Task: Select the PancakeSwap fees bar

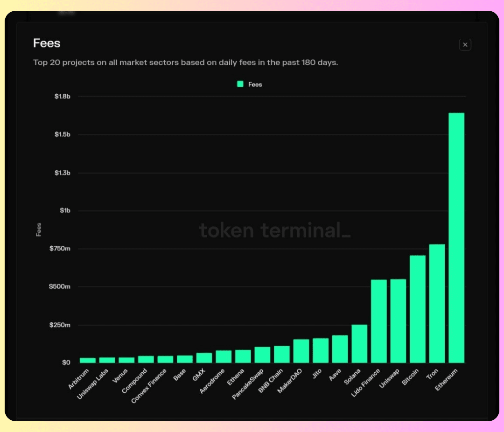Action: (262, 355)
